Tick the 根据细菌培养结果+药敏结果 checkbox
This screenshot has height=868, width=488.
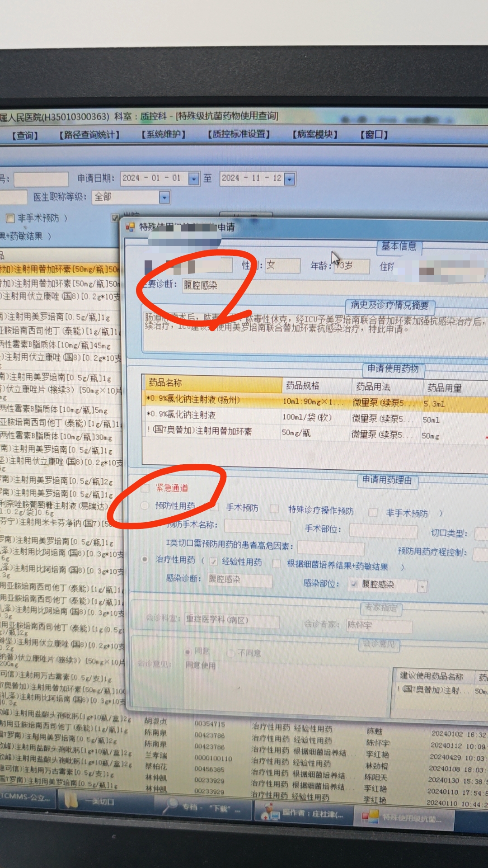coord(277,563)
